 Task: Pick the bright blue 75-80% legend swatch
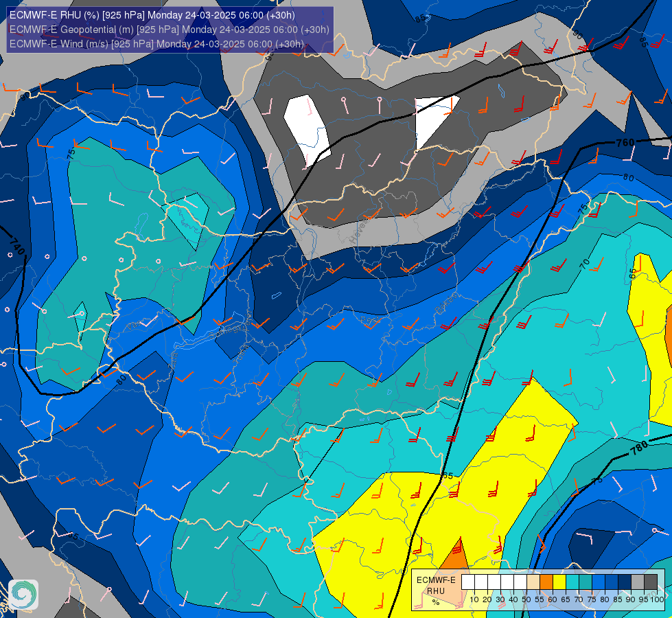pyautogui.click(x=599, y=582)
